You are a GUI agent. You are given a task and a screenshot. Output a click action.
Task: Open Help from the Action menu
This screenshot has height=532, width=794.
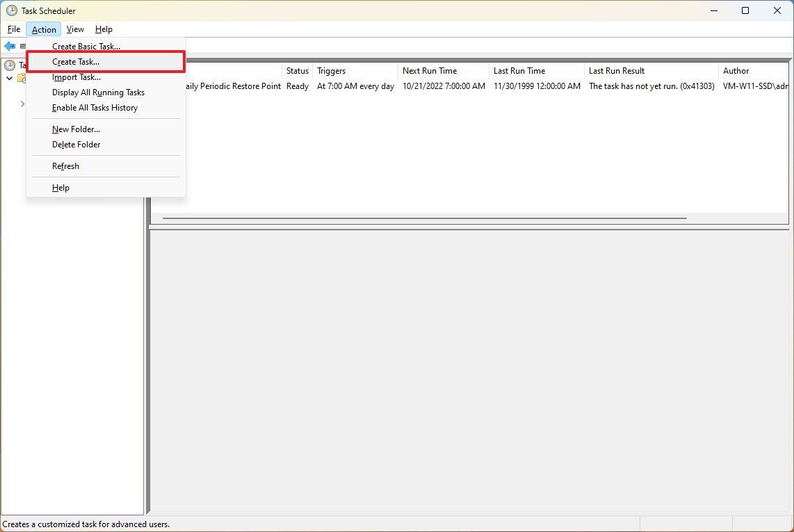tap(60, 187)
